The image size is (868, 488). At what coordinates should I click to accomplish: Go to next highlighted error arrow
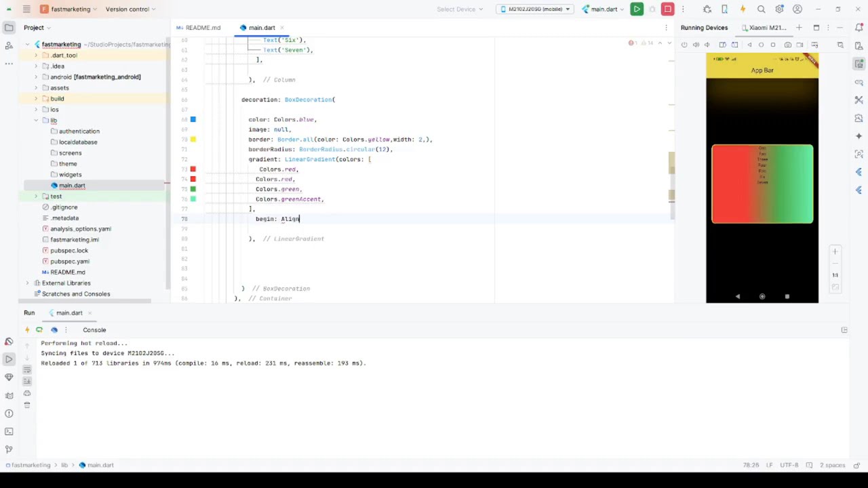(x=669, y=43)
